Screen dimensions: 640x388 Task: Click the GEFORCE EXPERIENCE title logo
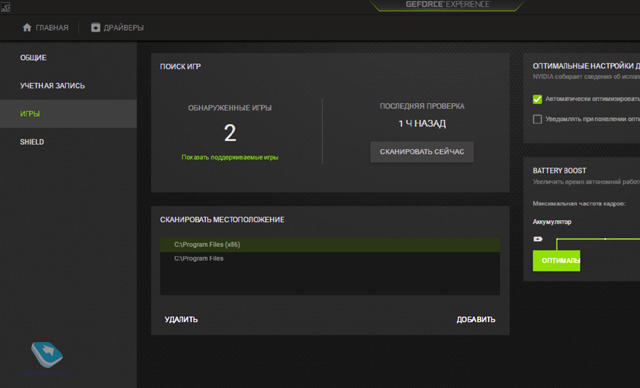click(447, 4)
